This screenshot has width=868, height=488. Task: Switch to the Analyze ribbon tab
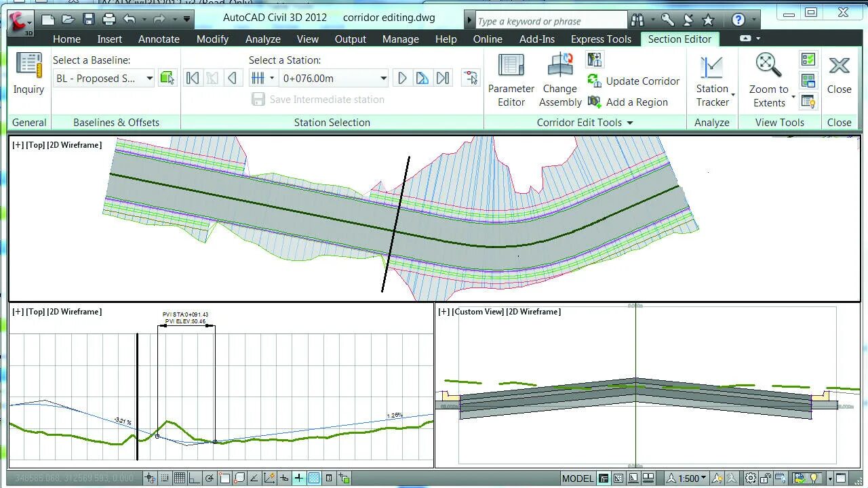pyautogui.click(x=263, y=39)
